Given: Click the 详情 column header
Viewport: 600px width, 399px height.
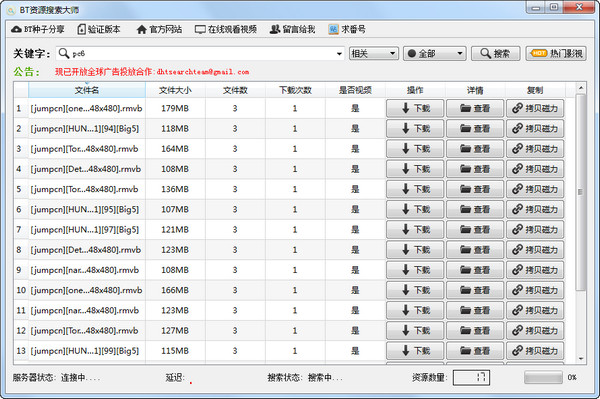Looking at the screenshot, I should click(x=475, y=90).
